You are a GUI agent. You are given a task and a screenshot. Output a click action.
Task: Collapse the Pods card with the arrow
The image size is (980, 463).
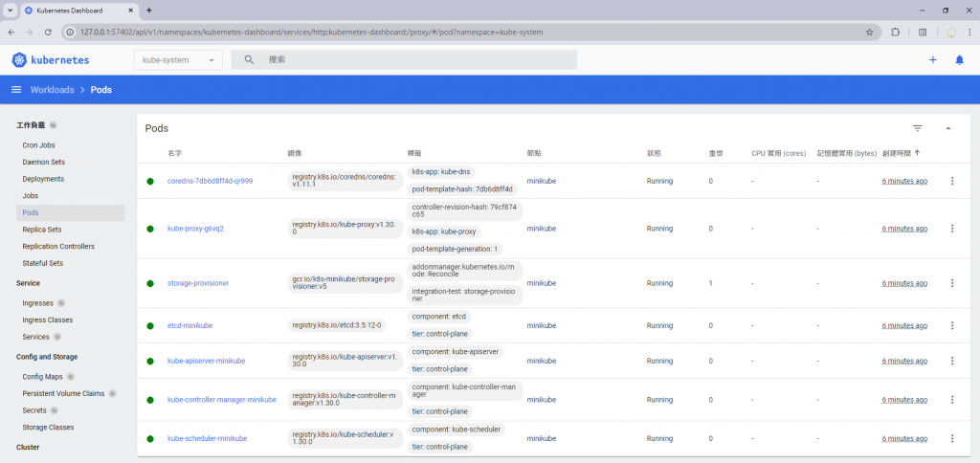pyautogui.click(x=948, y=128)
